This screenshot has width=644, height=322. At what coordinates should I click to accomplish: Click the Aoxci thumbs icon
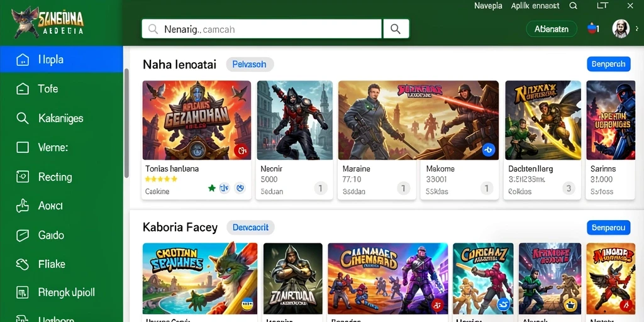tap(23, 206)
